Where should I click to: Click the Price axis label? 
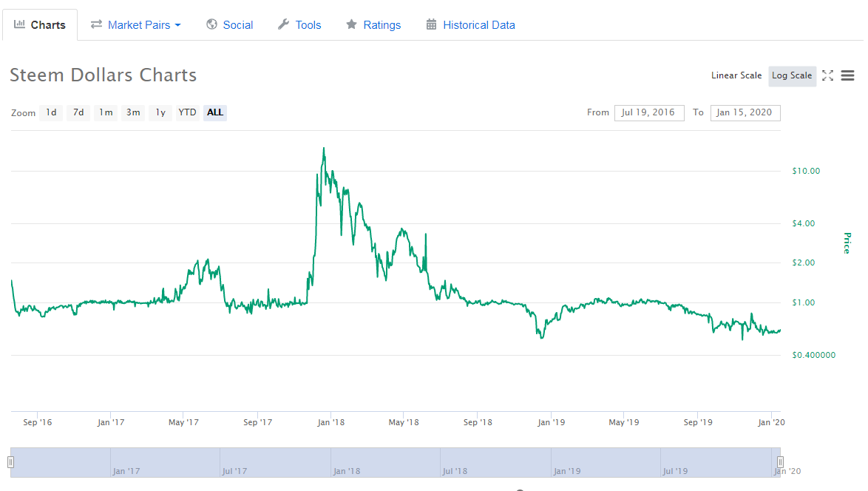[847, 243]
